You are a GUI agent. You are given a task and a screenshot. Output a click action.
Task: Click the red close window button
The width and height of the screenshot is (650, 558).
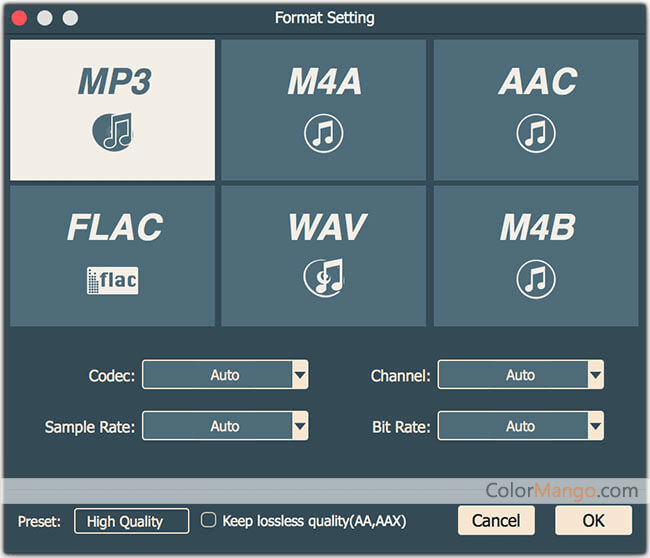click(x=19, y=18)
